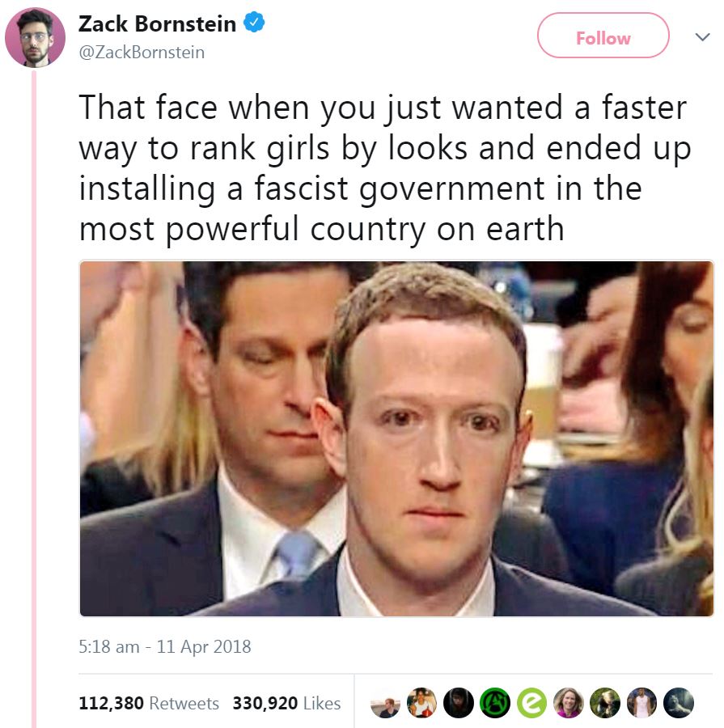Viewport: 724px width, 728px height.
Task: Visit the @ZackBornstein handle link
Action: click(142, 52)
